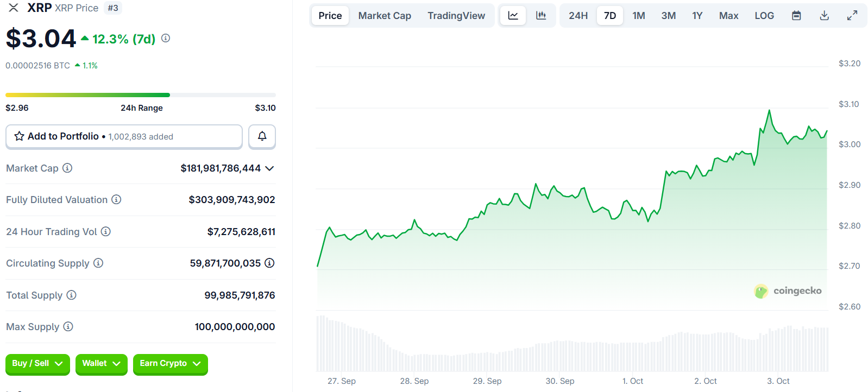The width and height of the screenshot is (868, 392).
Task: Expand chart to fullscreen
Action: (852, 16)
